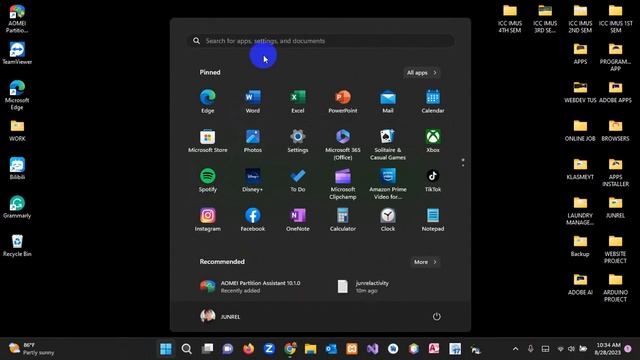640x360 pixels.
Task: Launch Notepad from pinned apps
Action: [x=433, y=220]
